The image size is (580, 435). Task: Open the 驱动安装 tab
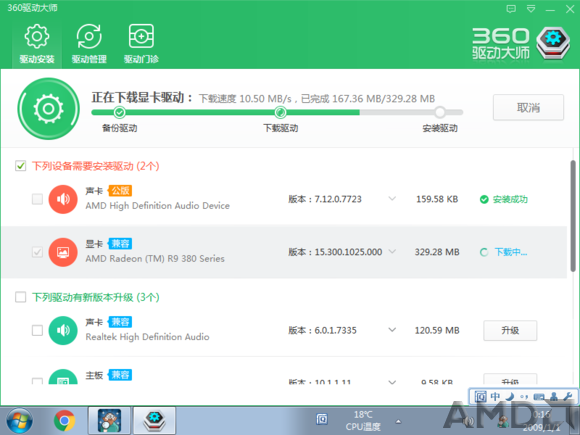(x=37, y=44)
